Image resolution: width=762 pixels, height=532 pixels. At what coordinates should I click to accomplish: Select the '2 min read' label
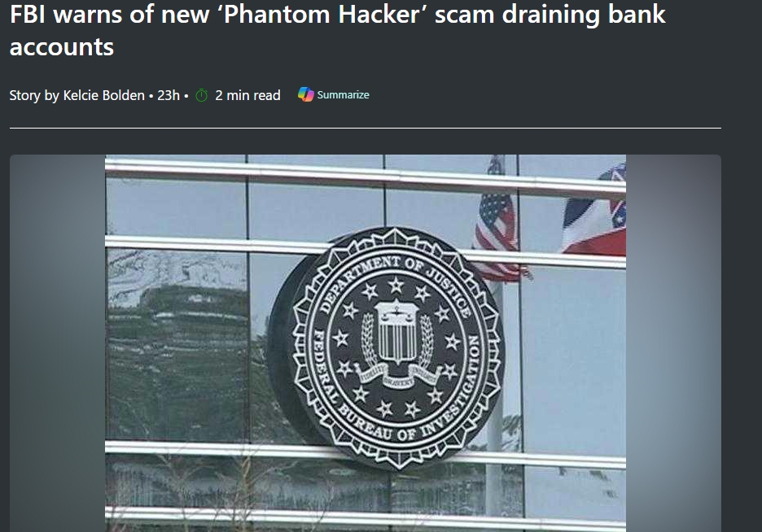[247, 95]
